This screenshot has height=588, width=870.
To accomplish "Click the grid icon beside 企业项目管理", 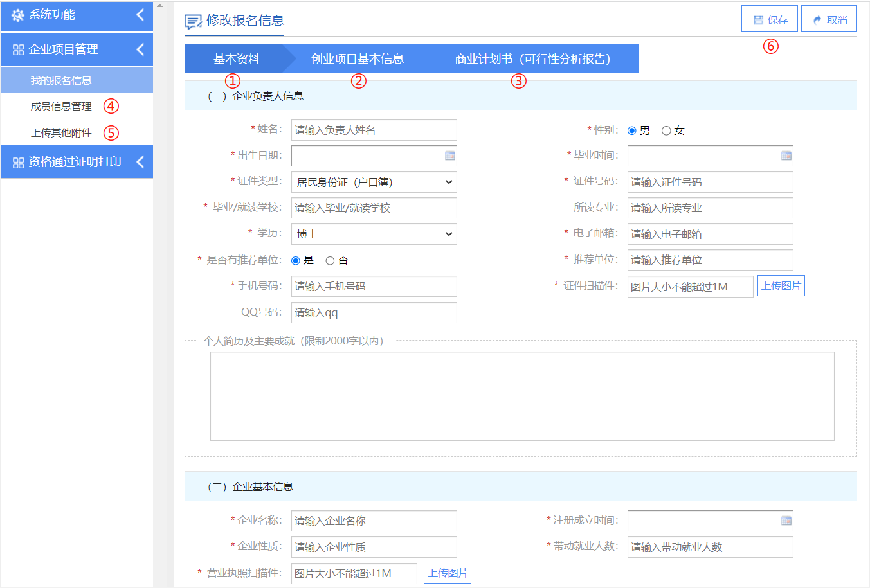I will point(18,49).
